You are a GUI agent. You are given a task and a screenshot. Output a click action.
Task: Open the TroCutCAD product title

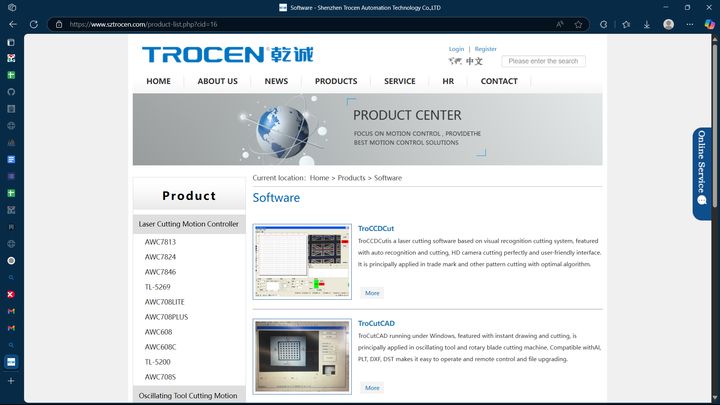pos(376,323)
